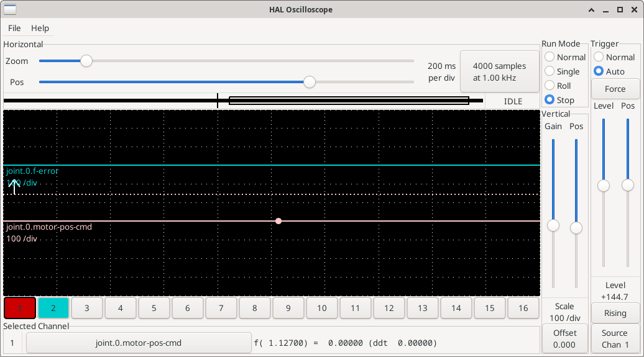Image resolution: width=644 pixels, height=357 pixels.
Task: Click the IDLE status label
Action: 513,101
